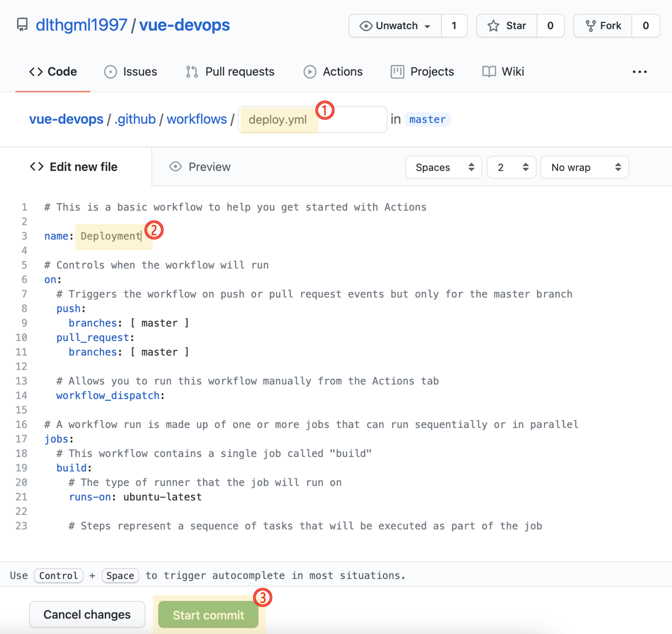
Task: Open the three-dot overflow menu
Action: point(640,72)
